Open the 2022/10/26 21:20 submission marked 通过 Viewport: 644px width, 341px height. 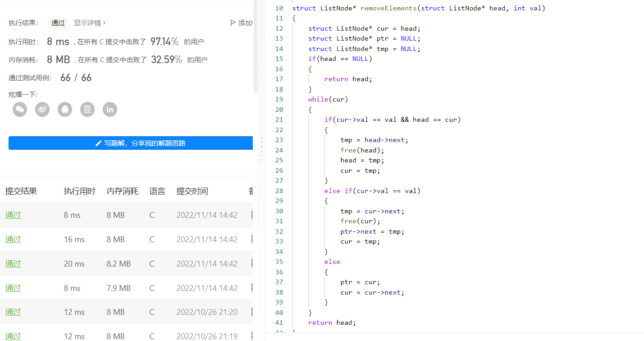(13, 312)
